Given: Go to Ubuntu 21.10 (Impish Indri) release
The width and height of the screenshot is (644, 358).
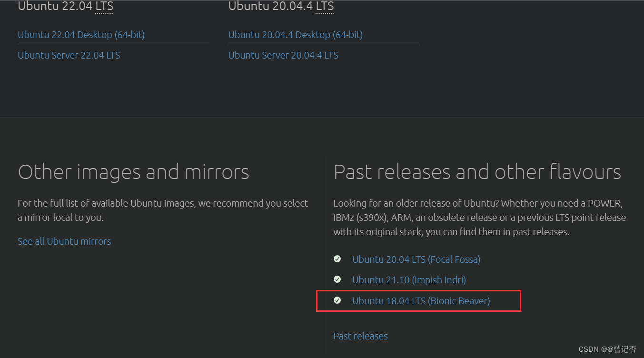Looking at the screenshot, I should pos(409,280).
